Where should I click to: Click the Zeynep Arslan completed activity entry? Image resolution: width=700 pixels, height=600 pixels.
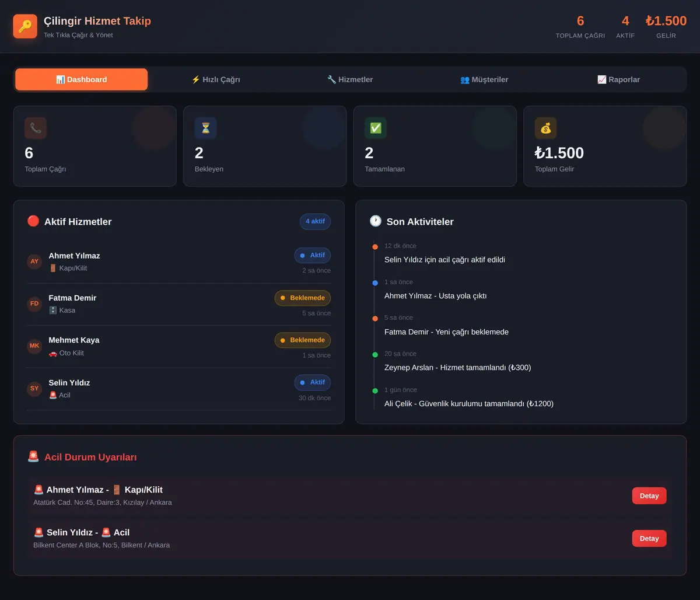tap(457, 361)
